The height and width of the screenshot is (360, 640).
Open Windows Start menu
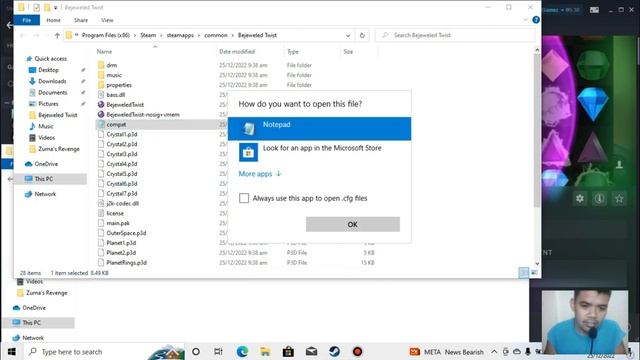click(x=11, y=351)
